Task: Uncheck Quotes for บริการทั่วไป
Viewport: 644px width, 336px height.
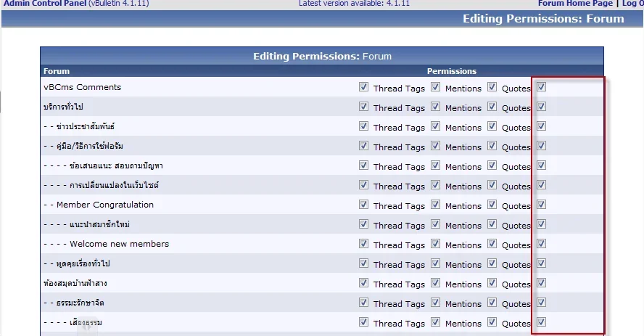Action: coord(492,107)
